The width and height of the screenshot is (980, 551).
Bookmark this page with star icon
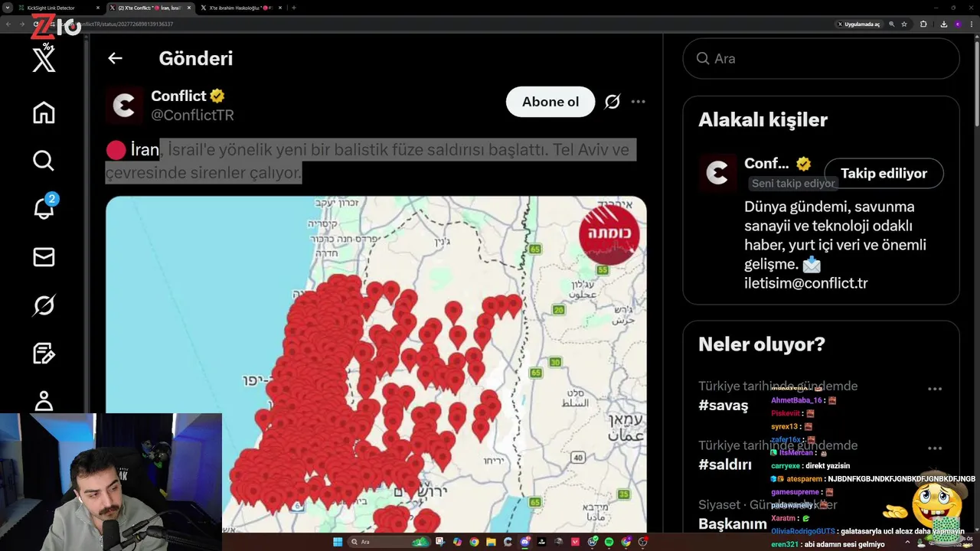[904, 24]
